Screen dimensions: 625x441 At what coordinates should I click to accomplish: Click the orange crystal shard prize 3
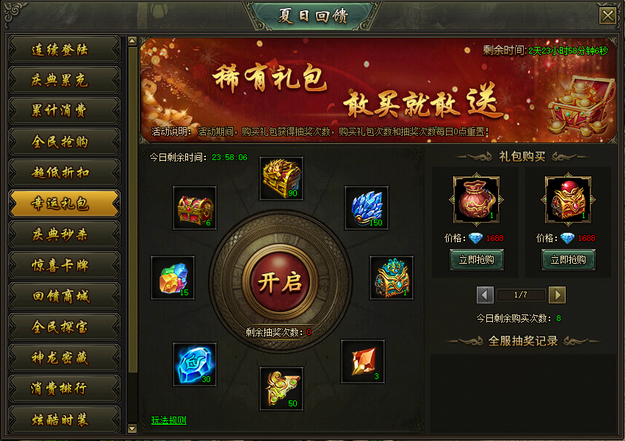pos(363,362)
